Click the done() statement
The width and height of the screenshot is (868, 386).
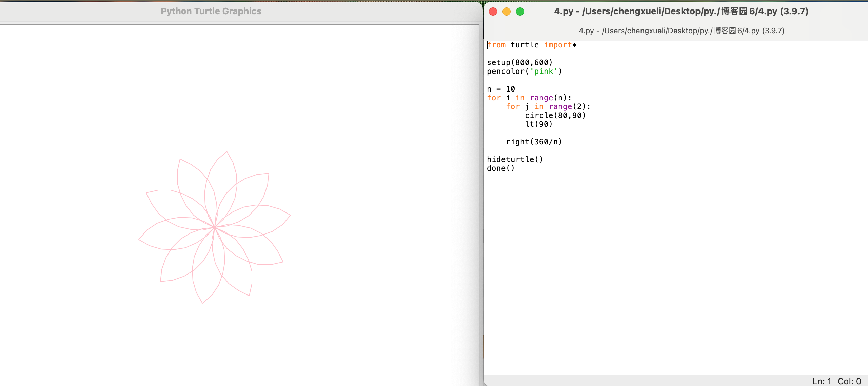coord(500,168)
